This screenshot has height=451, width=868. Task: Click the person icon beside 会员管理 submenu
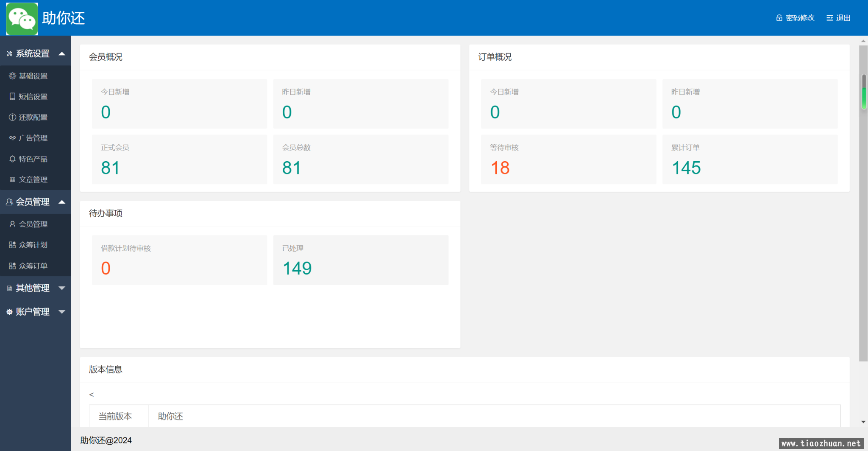point(12,224)
